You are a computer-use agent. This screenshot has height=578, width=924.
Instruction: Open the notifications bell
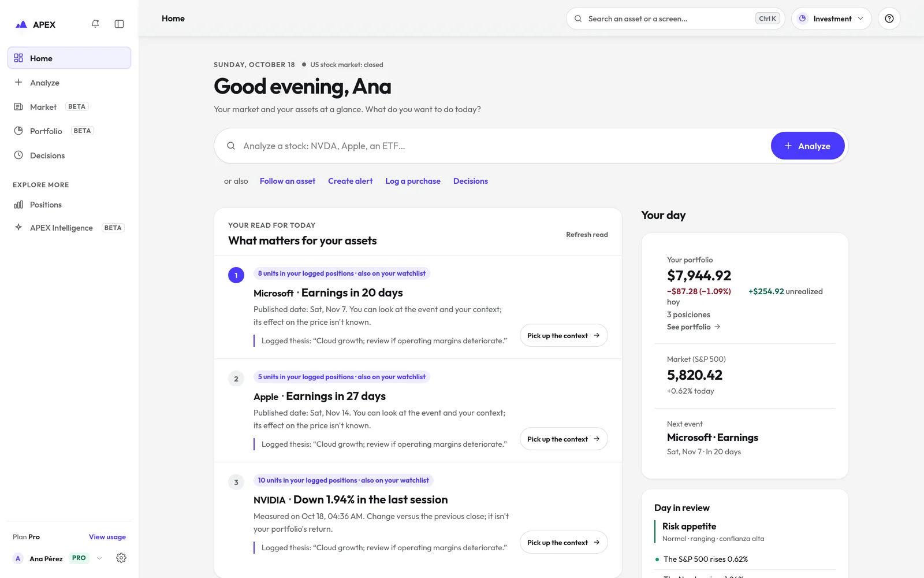95,24
